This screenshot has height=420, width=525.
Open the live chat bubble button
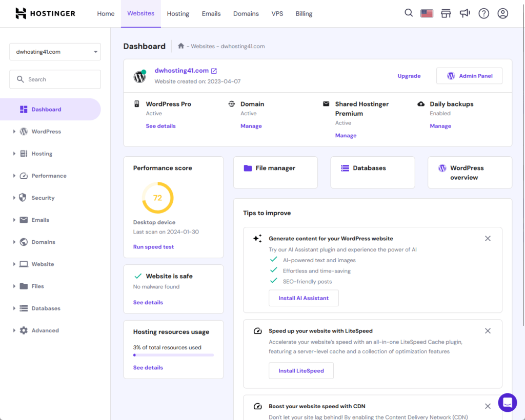tap(507, 402)
